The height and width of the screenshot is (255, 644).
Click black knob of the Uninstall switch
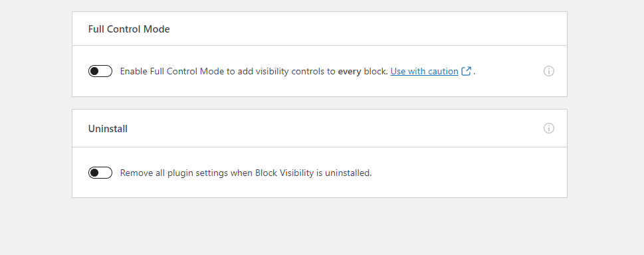click(x=94, y=173)
